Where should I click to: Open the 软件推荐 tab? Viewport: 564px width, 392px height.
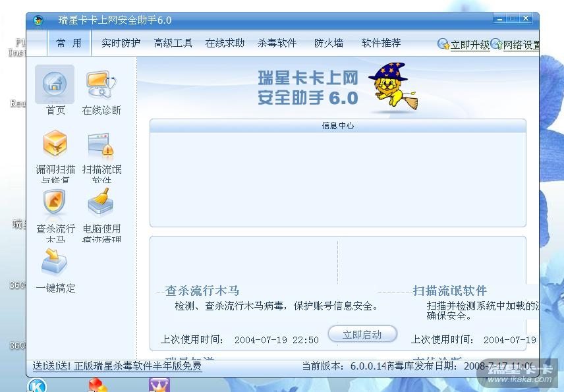click(x=381, y=43)
